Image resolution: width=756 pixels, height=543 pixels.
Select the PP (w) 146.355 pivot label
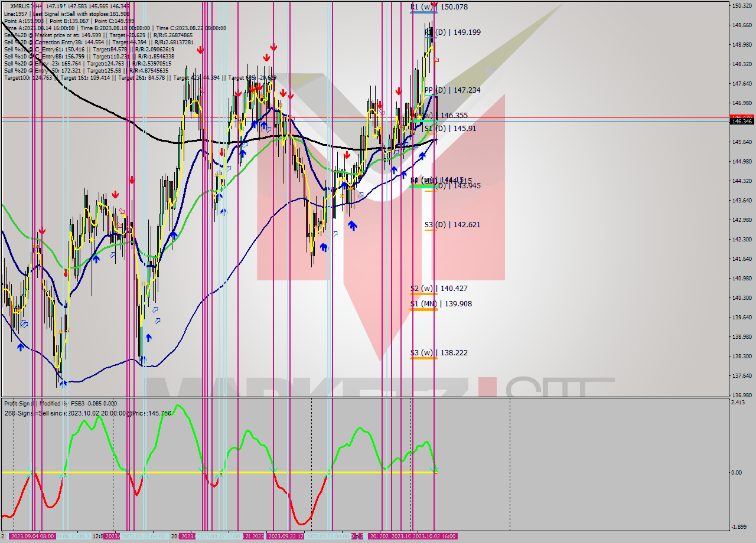click(x=439, y=116)
